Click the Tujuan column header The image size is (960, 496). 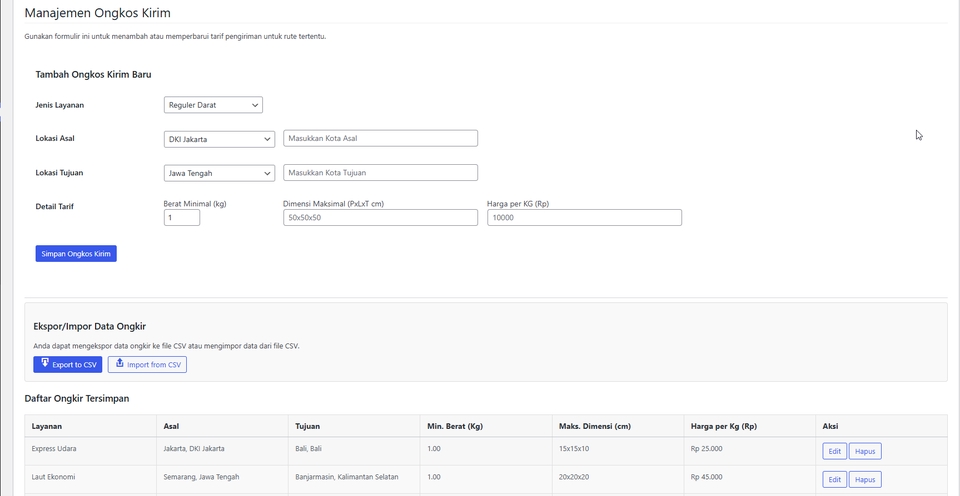(307, 426)
